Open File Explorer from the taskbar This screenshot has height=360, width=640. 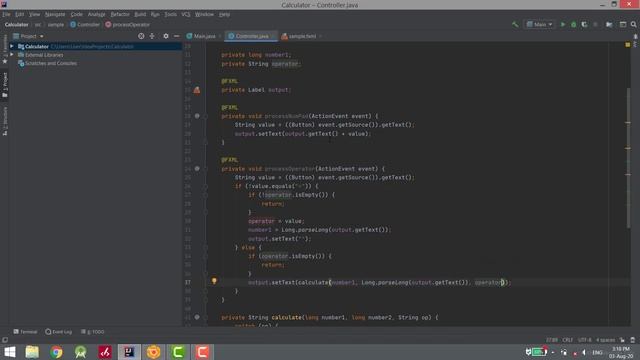tap(32, 352)
